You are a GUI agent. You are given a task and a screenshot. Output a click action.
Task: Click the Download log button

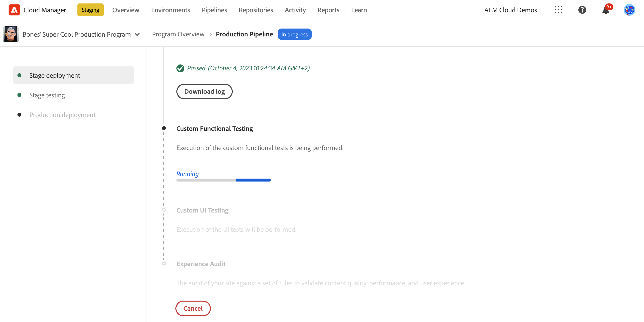[x=204, y=92]
